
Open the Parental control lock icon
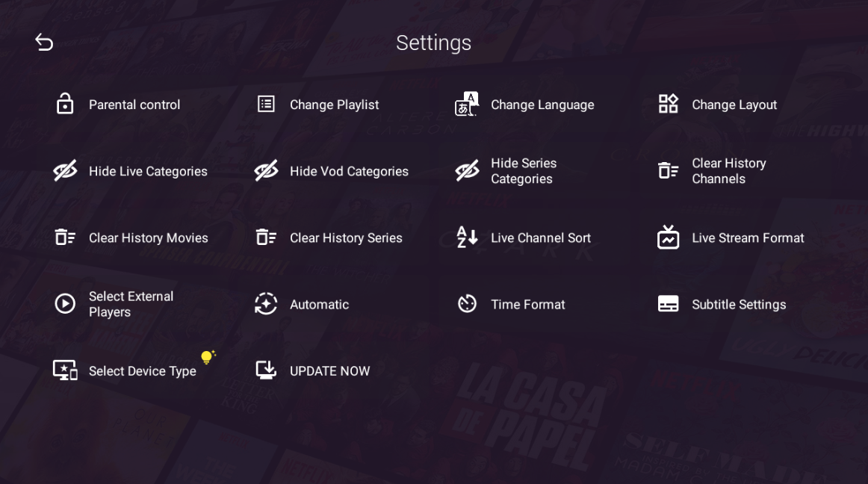(65, 104)
